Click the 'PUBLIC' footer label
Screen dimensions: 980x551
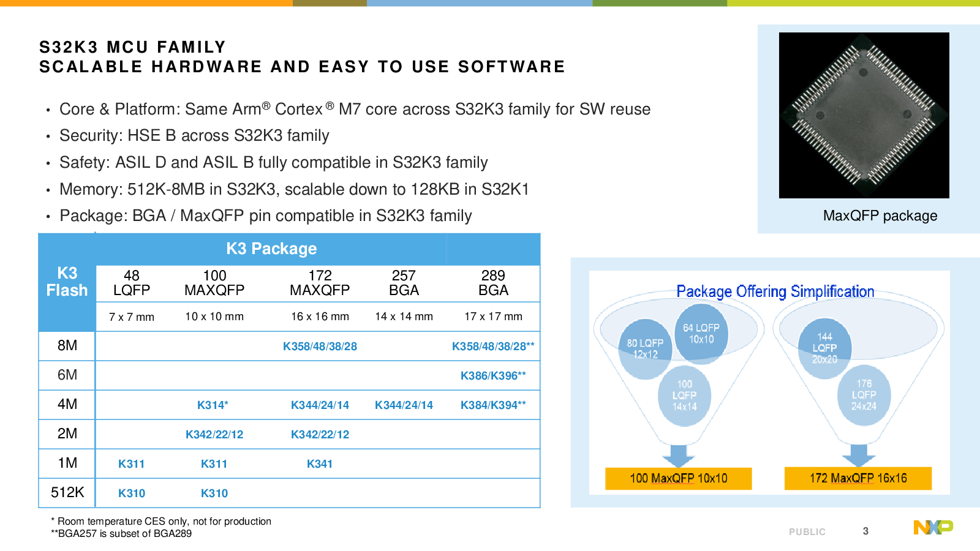pyautogui.click(x=807, y=532)
